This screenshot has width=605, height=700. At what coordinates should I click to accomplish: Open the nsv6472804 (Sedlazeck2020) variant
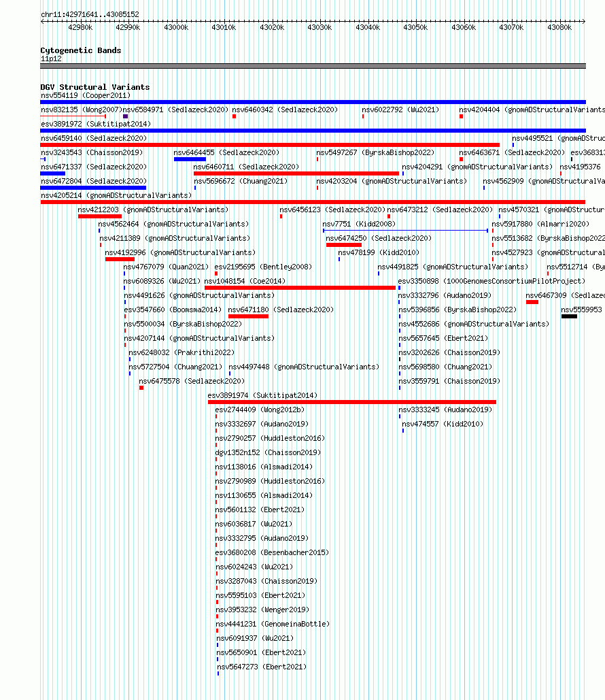(94, 181)
